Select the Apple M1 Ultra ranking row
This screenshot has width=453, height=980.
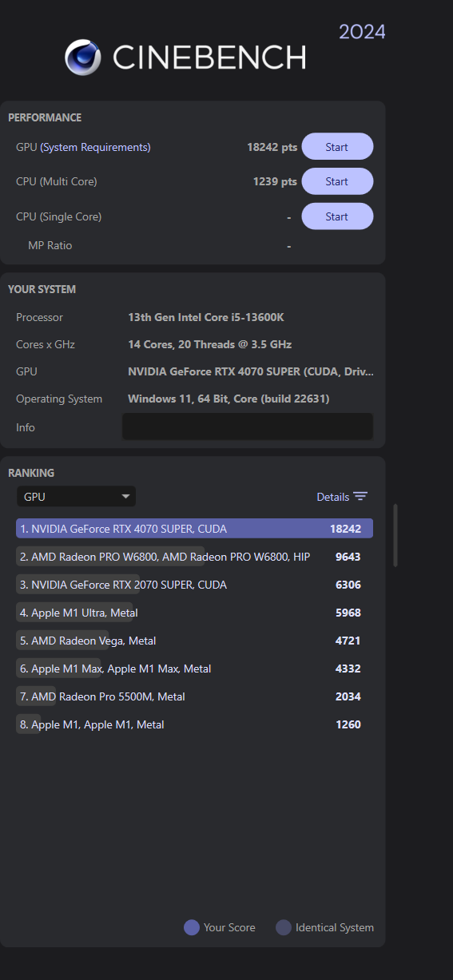coord(194,613)
